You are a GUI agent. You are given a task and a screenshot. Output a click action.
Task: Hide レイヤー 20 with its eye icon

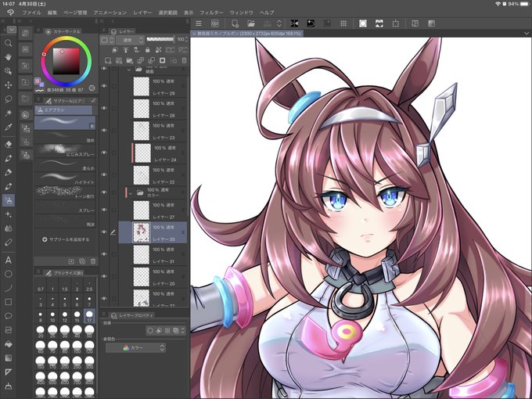click(104, 276)
